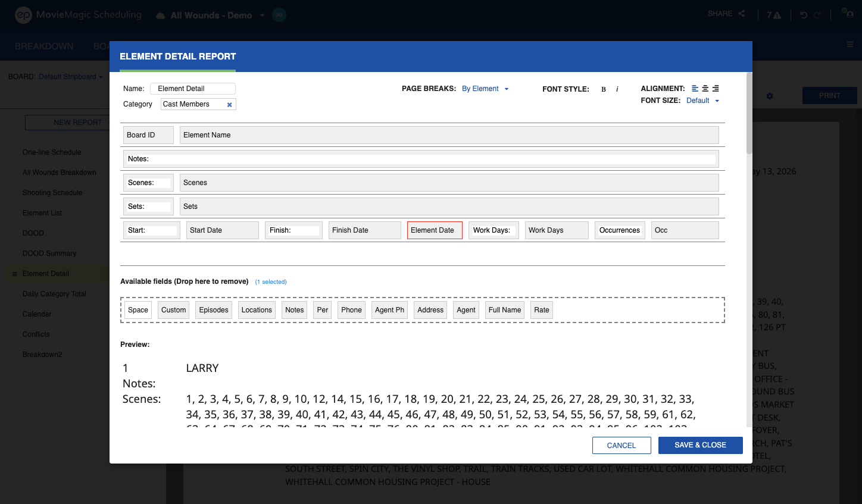Image resolution: width=862 pixels, height=504 pixels.
Task: Pick the Locations available field
Action: (x=257, y=310)
